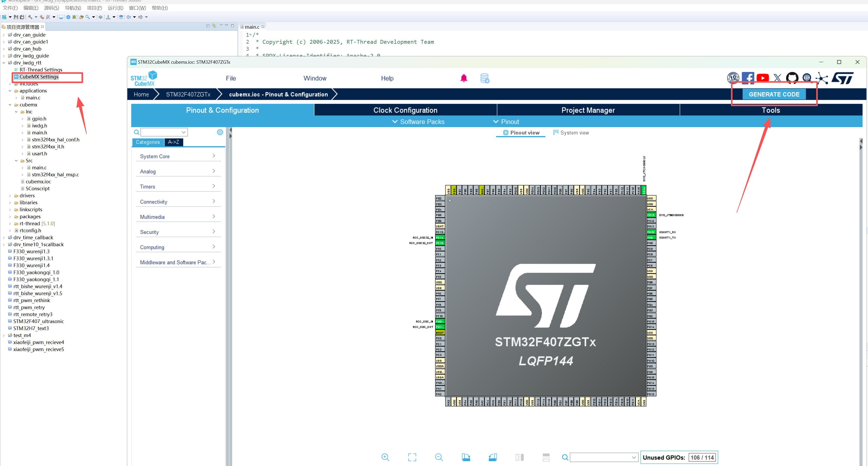Open the File menu in CubeMX
Screen dimensions: 868x466
point(231,78)
